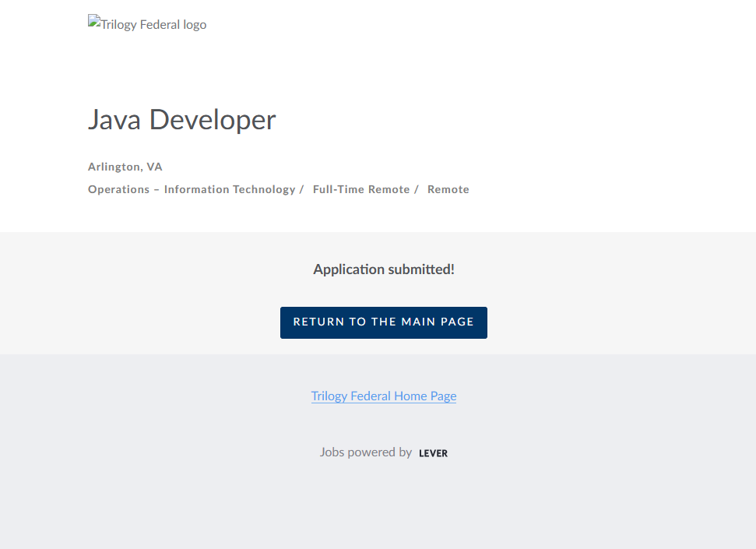Click the final 'Remote' workplace type label
Viewport: 756px width, 549px height.
point(448,189)
